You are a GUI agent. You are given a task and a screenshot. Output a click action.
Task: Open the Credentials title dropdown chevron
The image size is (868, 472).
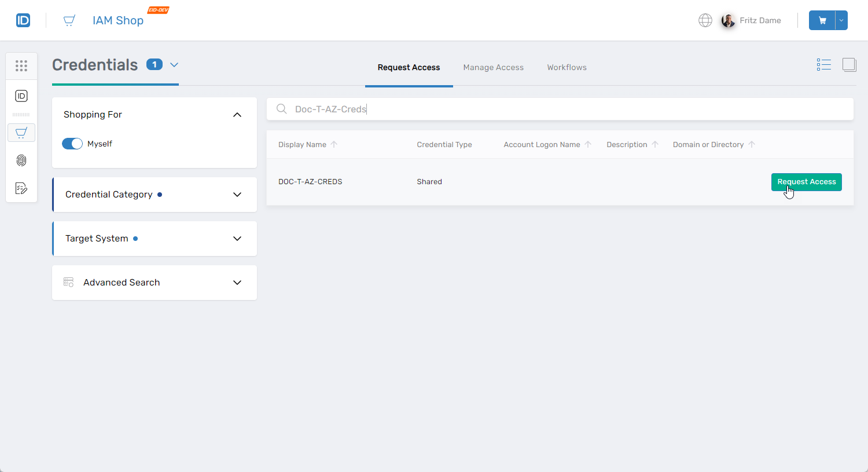[x=174, y=65]
